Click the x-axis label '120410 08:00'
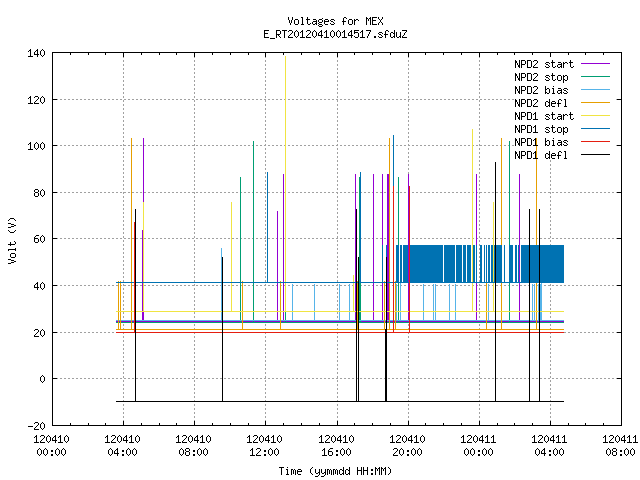The image size is (640, 480). tap(193, 446)
